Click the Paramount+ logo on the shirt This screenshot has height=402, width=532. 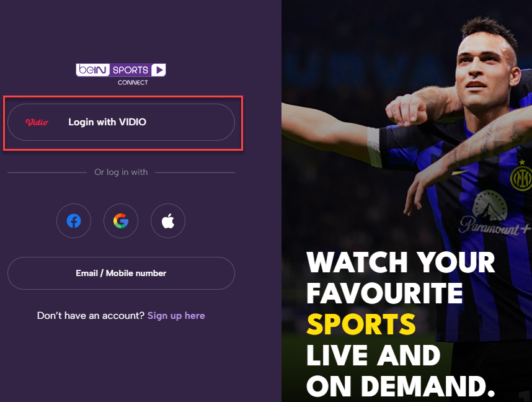pyautogui.click(x=495, y=214)
